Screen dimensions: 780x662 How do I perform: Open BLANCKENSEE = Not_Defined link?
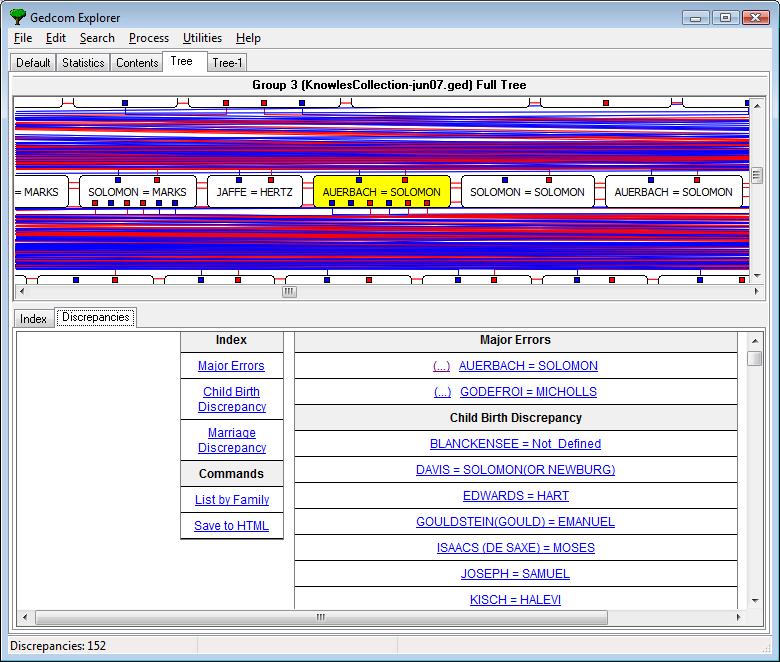coord(515,443)
